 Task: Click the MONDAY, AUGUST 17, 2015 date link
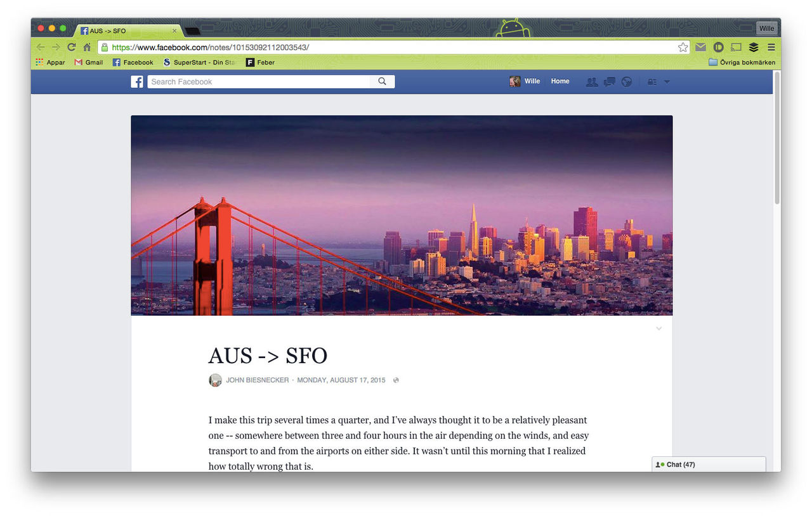point(341,380)
